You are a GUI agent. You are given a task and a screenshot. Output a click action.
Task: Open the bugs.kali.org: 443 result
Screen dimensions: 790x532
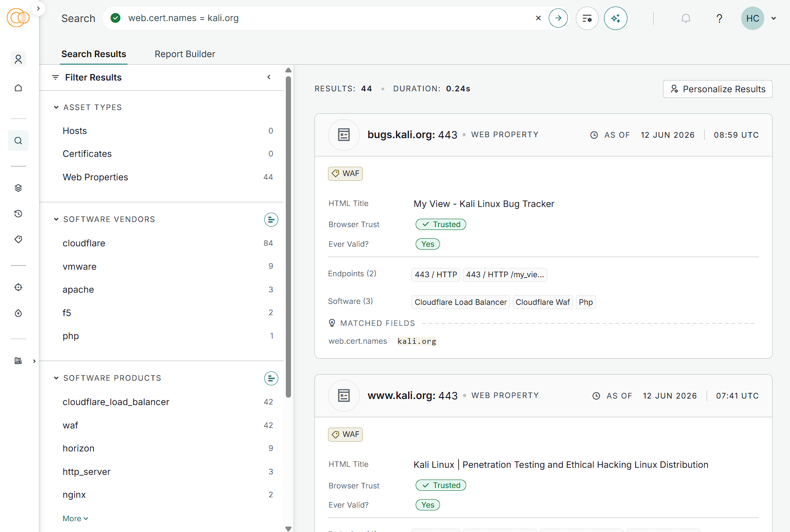pos(412,135)
